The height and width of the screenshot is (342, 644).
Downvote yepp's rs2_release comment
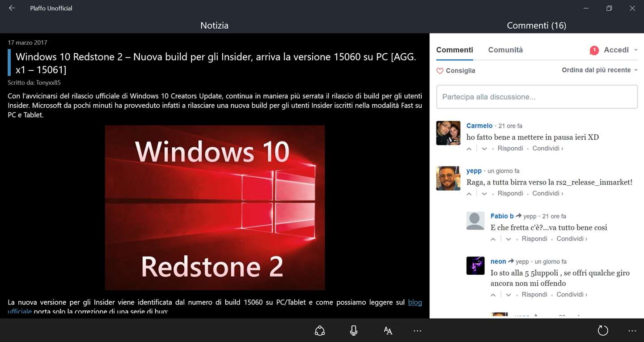(484, 194)
